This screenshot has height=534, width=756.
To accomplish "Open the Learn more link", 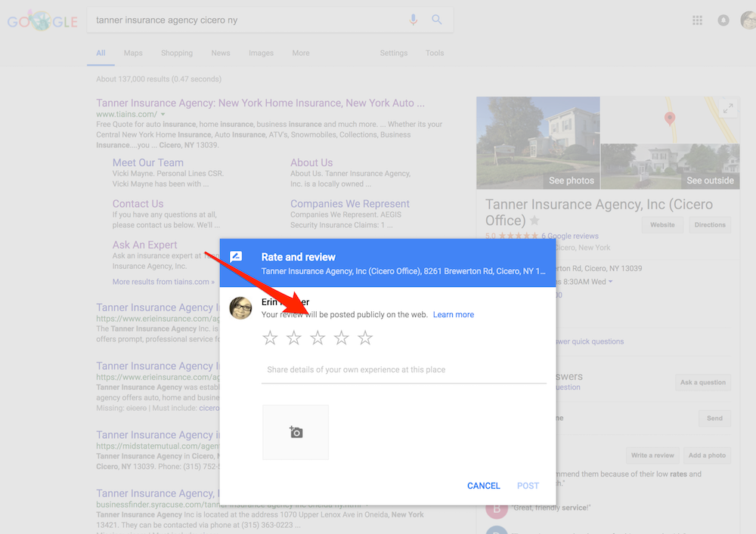I will pos(453,314).
